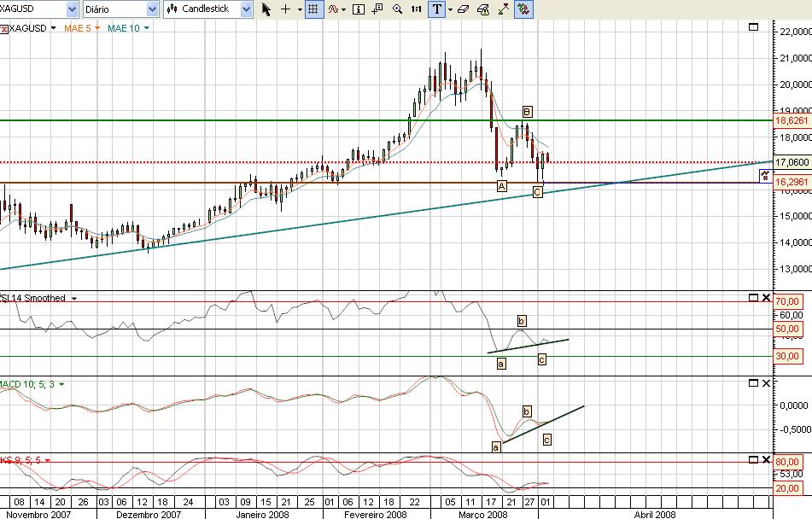Maximize the RSI indicator pane
The height and width of the screenshot is (519, 812).
(x=753, y=297)
